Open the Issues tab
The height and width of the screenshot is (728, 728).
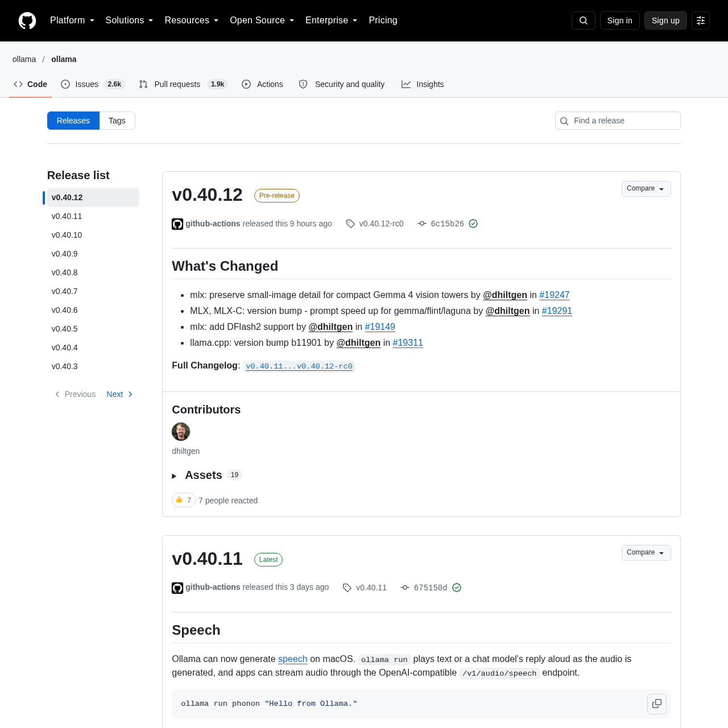click(x=92, y=84)
